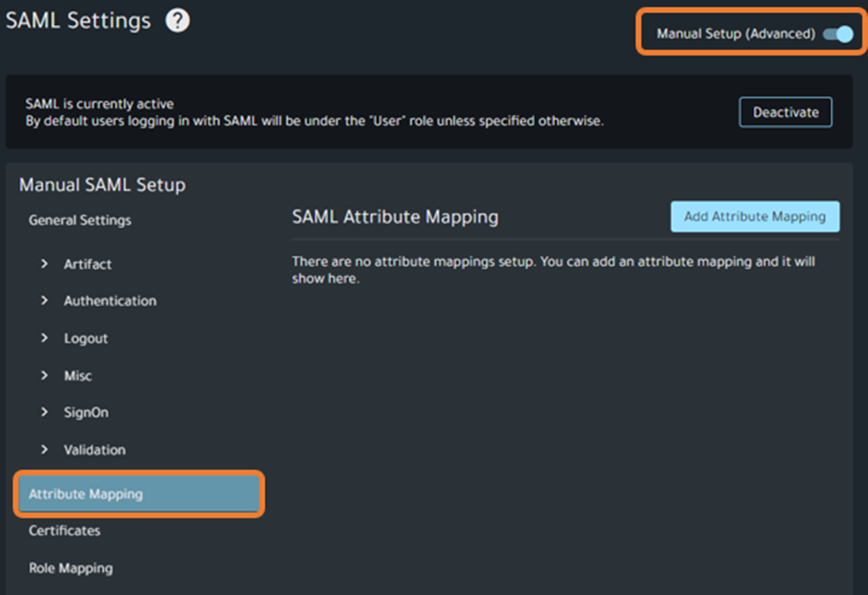Choose the SignOn settings label
Viewport: 868px width, 595px height.
click(86, 413)
